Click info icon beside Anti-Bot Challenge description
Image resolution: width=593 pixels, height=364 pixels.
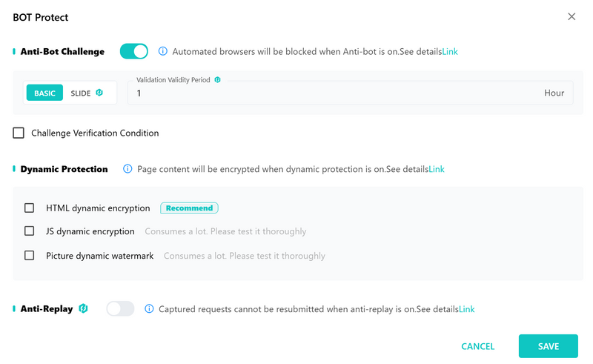tap(162, 51)
